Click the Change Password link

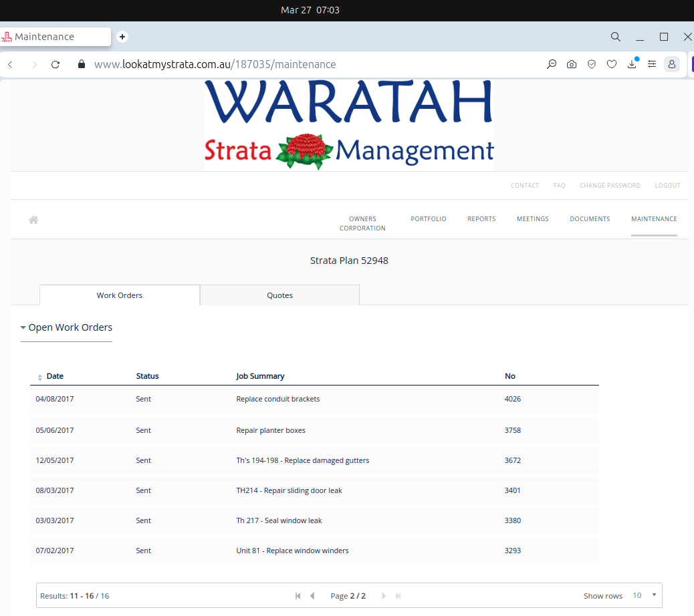[x=610, y=185]
